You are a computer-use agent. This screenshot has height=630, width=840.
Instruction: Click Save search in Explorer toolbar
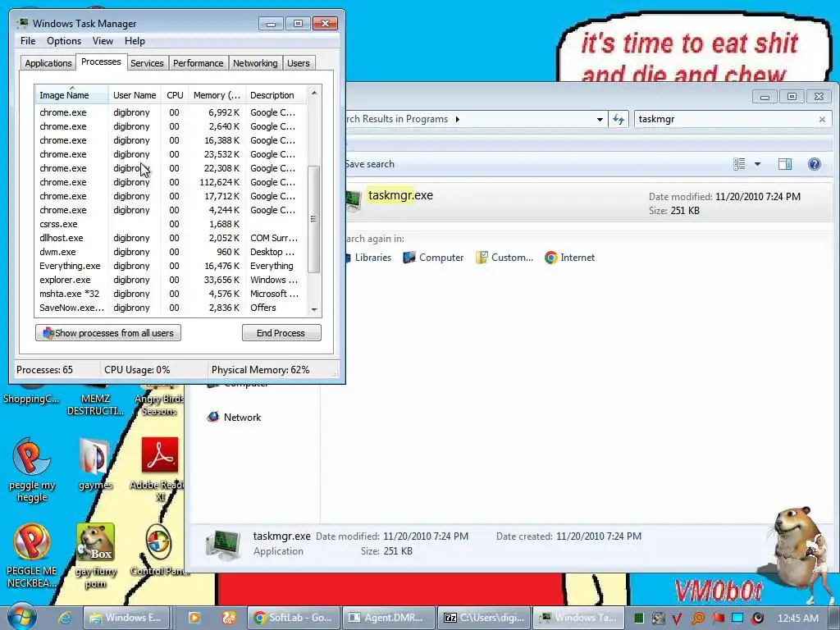pos(370,164)
